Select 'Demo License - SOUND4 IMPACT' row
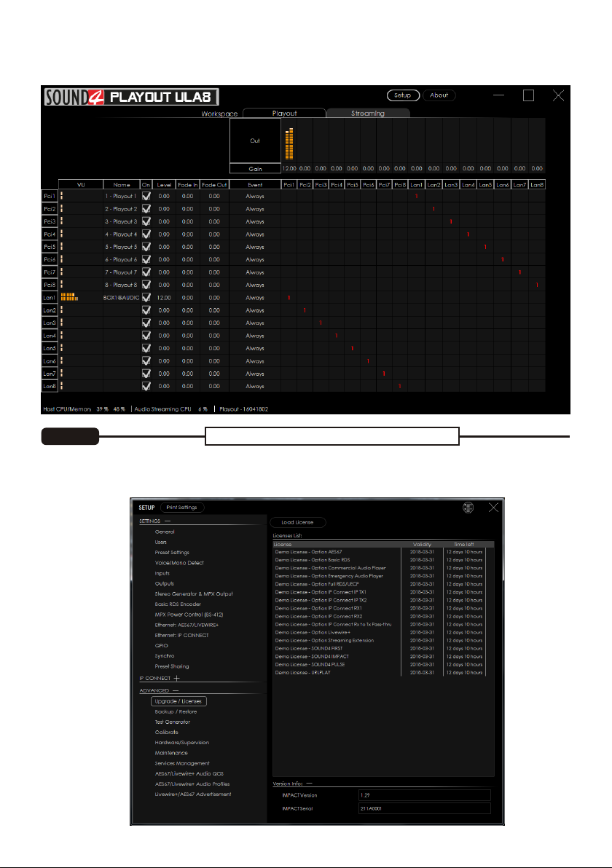Screen dimensions: 612x868 point(380,657)
